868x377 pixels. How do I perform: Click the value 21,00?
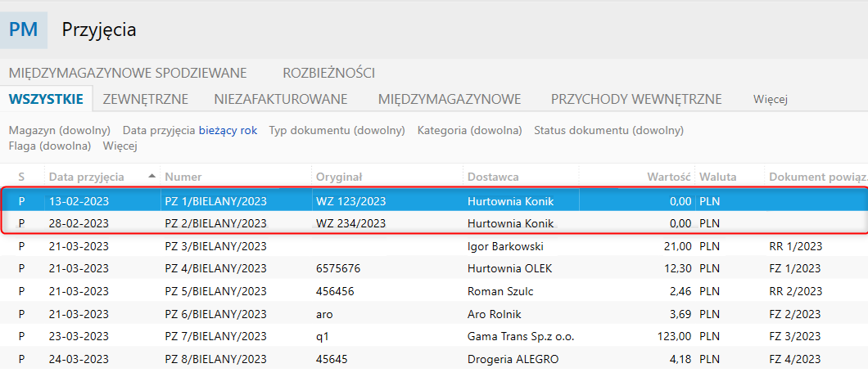tap(677, 246)
